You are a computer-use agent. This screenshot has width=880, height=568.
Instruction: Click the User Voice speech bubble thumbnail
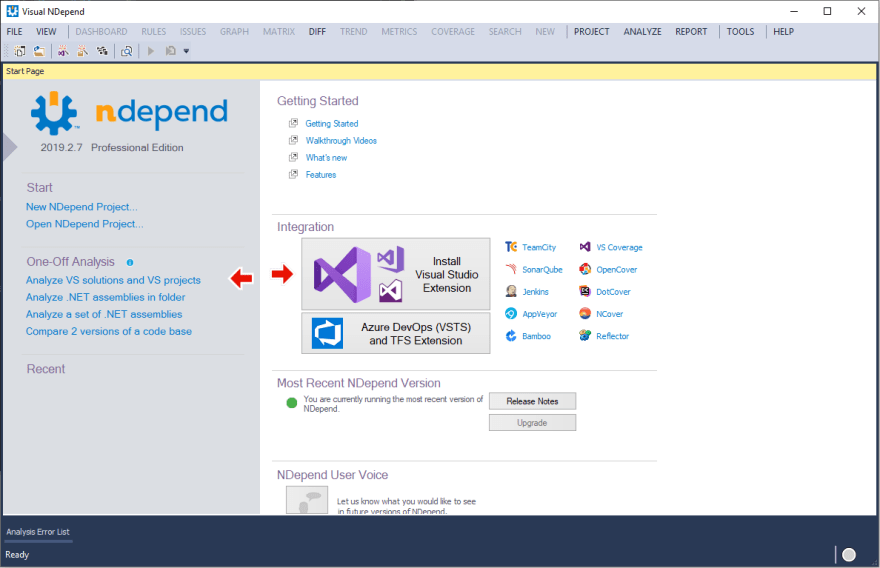click(x=307, y=500)
